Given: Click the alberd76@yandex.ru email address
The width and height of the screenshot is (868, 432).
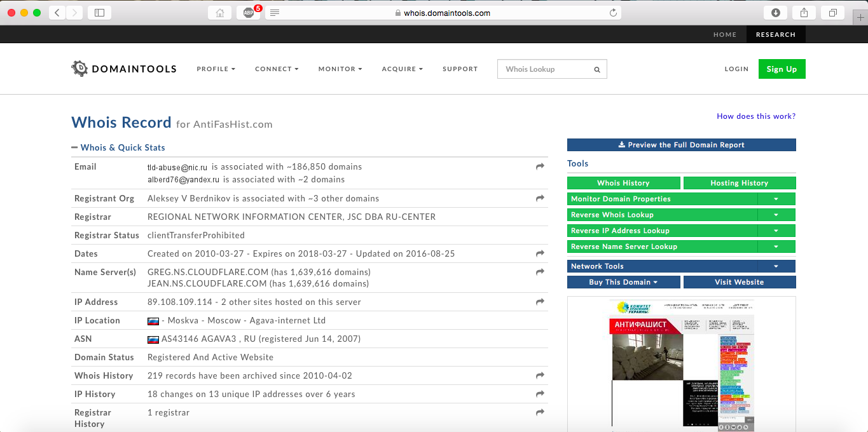Looking at the screenshot, I should [183, 180].
